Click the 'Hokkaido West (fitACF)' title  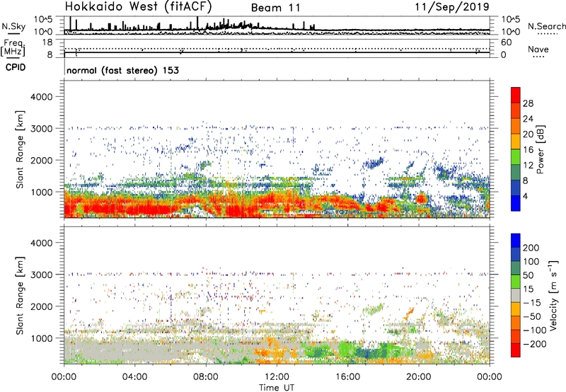(x=138, y=6)
